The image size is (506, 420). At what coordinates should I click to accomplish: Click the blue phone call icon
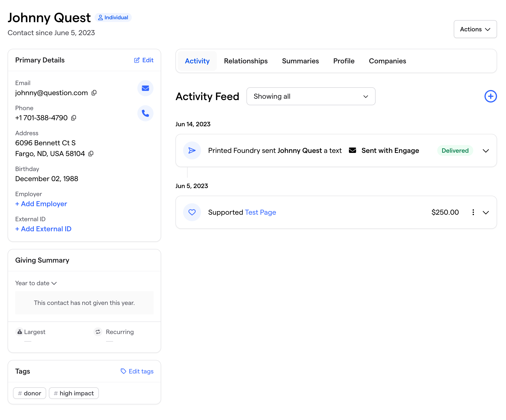pyautogui.click(x=145, y=113)
